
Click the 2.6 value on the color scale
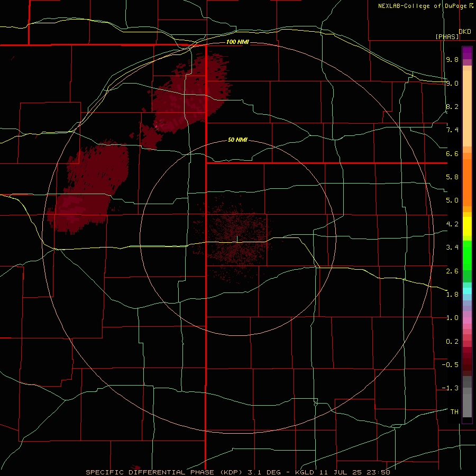[452, 271]
